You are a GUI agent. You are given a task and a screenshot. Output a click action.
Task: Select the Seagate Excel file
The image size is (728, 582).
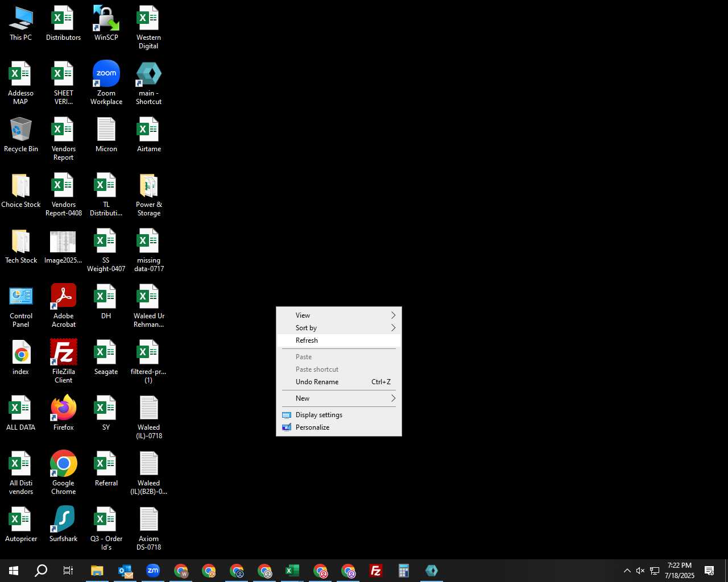click(x=106, y=358)
